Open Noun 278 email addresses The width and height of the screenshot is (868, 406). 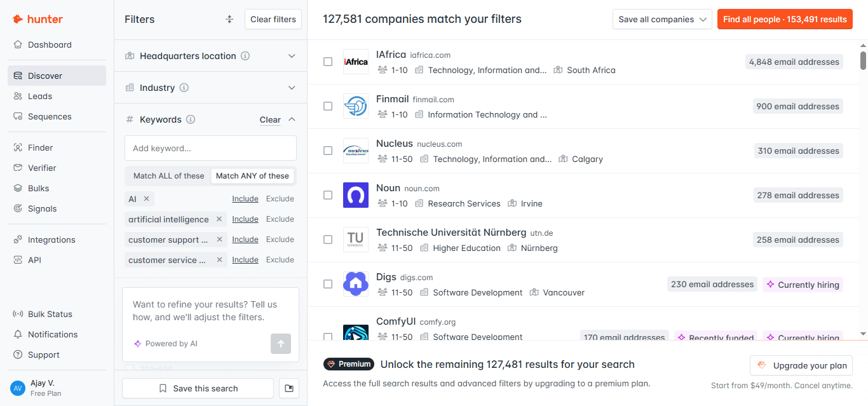pyautogui.click(x=798, y=195)
